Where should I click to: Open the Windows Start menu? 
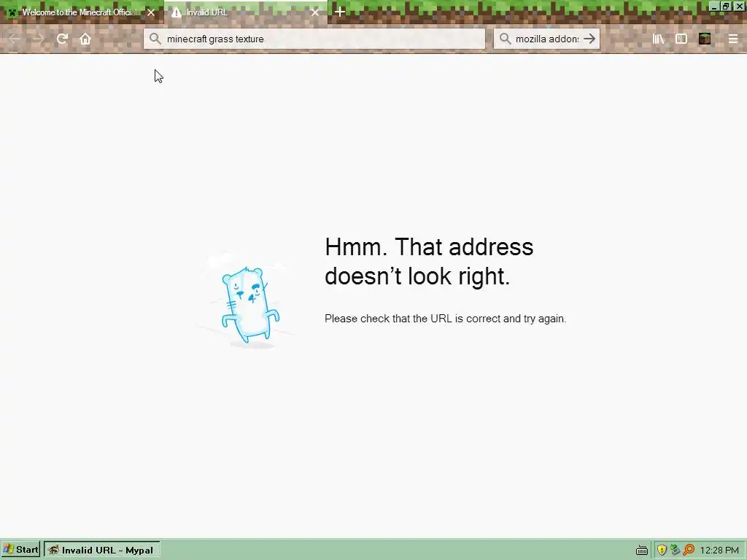click(20, 550)
